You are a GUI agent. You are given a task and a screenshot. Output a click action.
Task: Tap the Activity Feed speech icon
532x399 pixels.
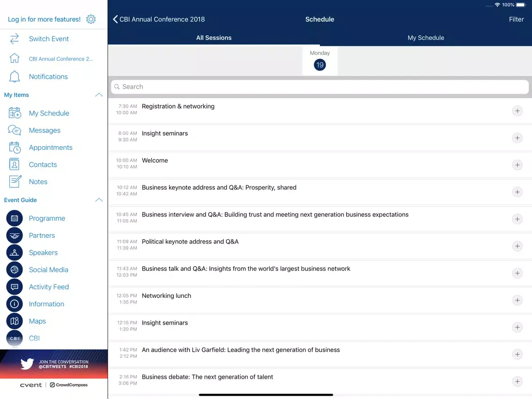coord(14,287)
